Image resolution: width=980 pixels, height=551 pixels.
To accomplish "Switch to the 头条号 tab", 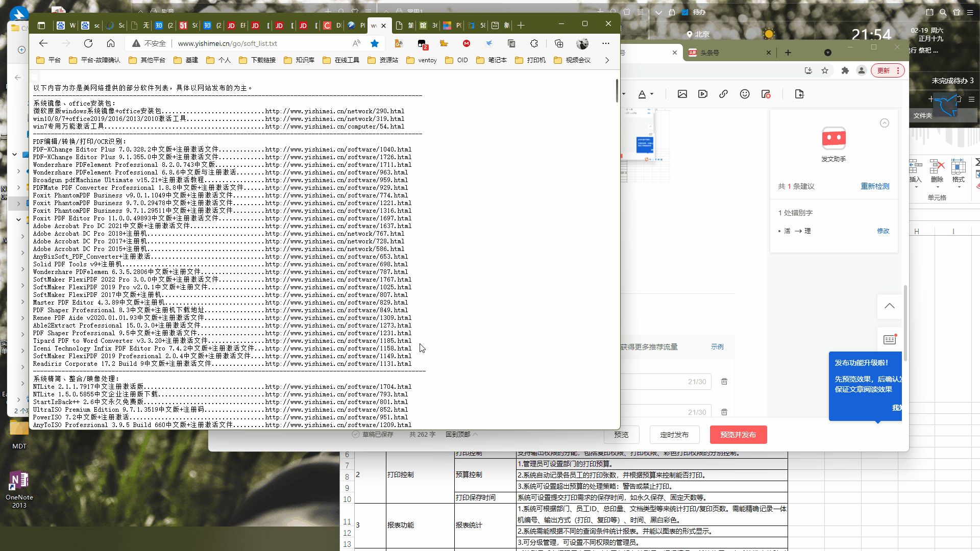I will 709,53.
